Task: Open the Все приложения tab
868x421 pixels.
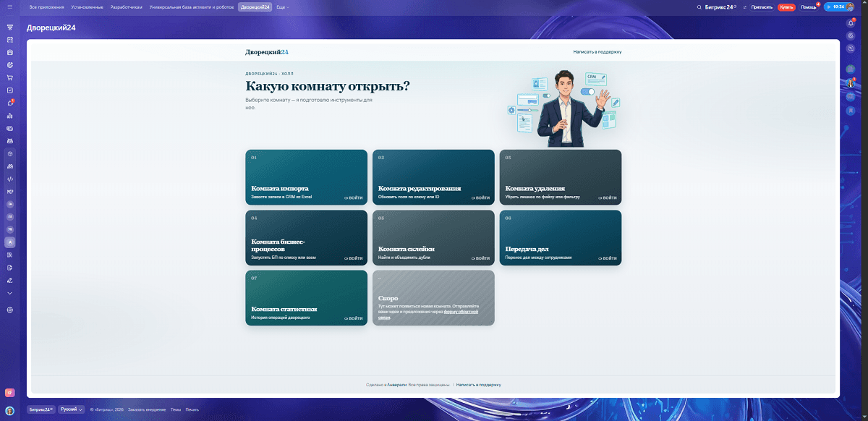Action: point(47,7)
